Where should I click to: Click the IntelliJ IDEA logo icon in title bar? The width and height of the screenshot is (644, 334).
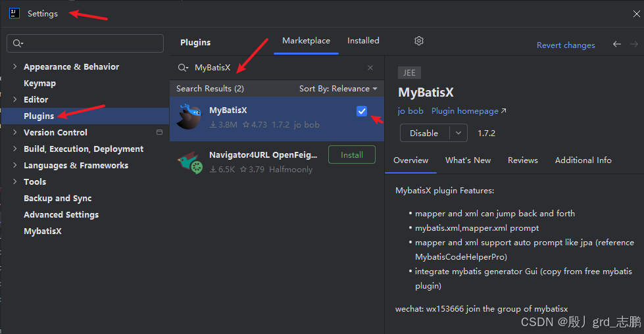[x=14, y=13]
